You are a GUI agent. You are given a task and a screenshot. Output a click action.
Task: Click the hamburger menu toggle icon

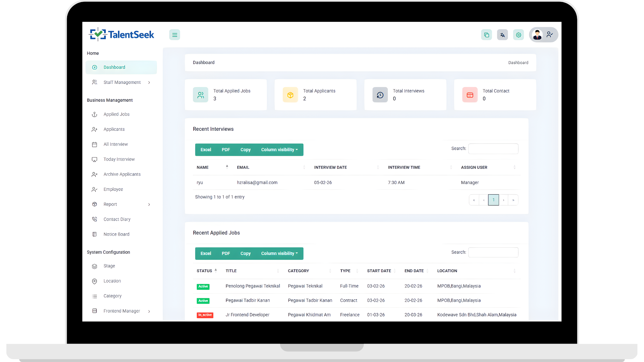point(174,35)
